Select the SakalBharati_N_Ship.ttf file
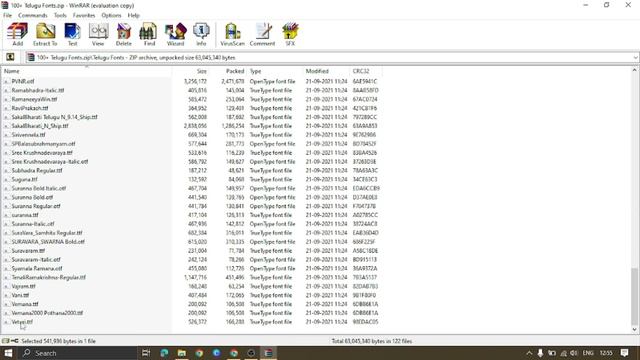The height and width of the screenshot is (360, 640). pyautogui.click(x=40, y=126)
